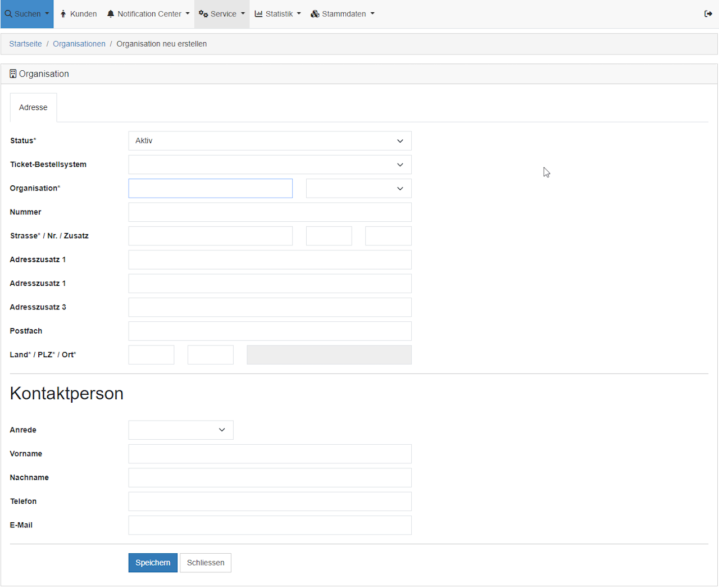This screenshot has width=719, height=588.
Task: Click the person icon beside Kunden
Action: coord(63,14)
